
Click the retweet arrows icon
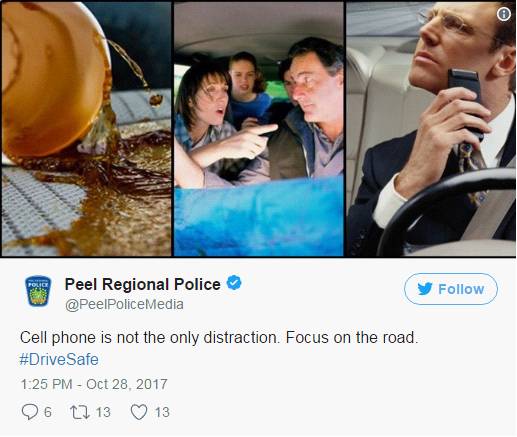click(x=80, y=412)
